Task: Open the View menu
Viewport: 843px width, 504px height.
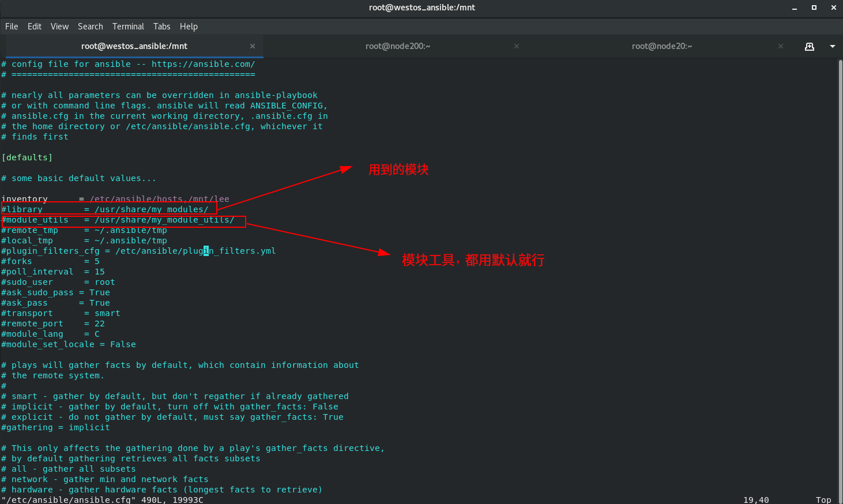Action: point(59,27)
